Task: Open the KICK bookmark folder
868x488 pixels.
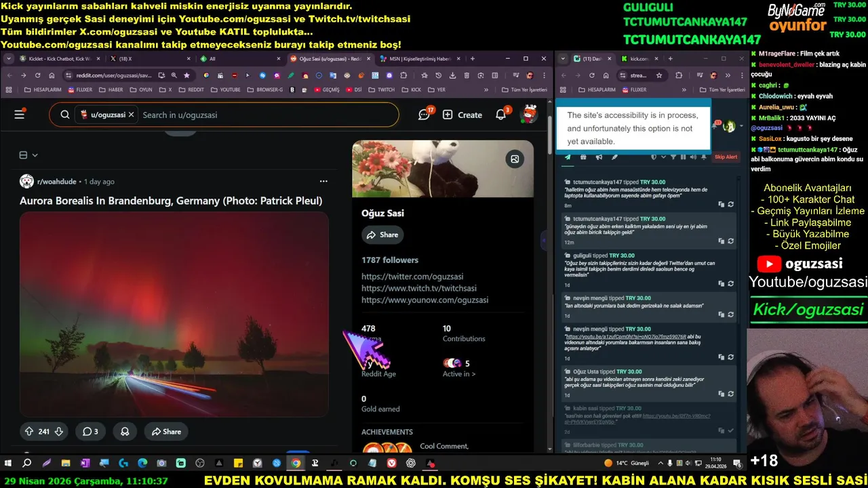Action: pyautogui.click(x=411, y=89)
